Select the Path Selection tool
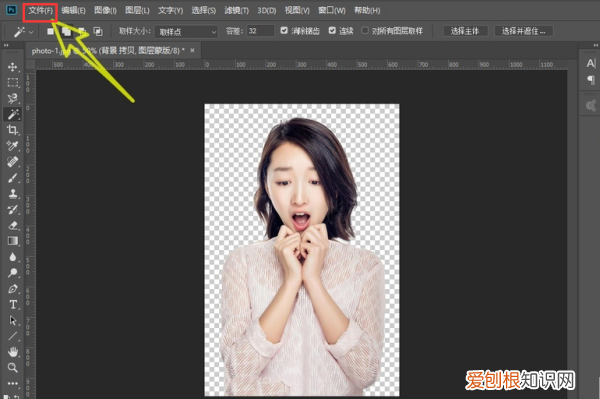 click(13, 320)
